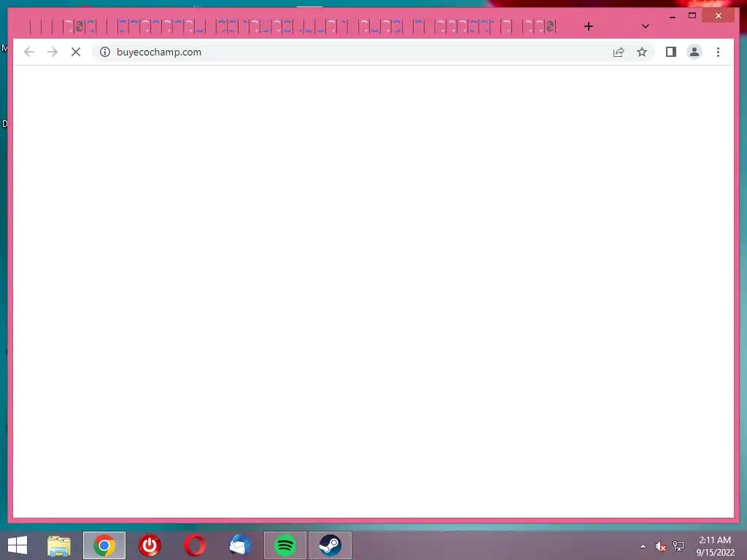Viewport: 747px width, 560px height.
Task: View site information for buyecochamp.com
Action: [105, 52]
